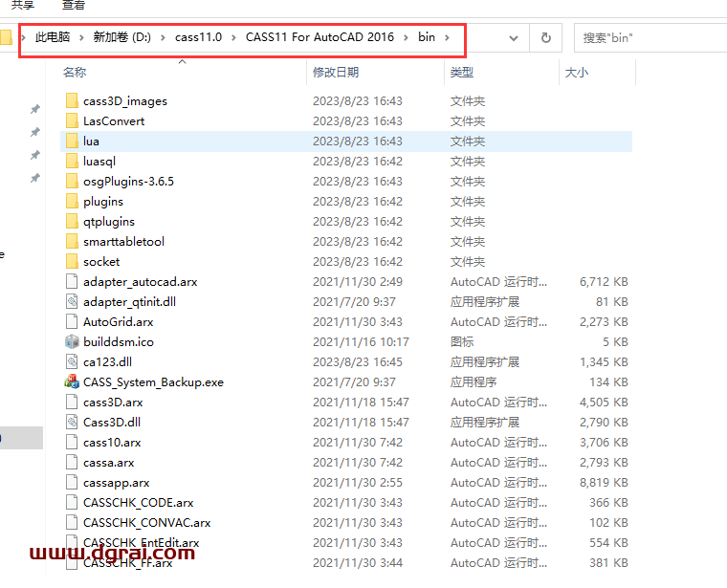Select the cassapp.arx file name
This screenshot has width=727, height=588.
pyautogui.click(x=117, y=483)
